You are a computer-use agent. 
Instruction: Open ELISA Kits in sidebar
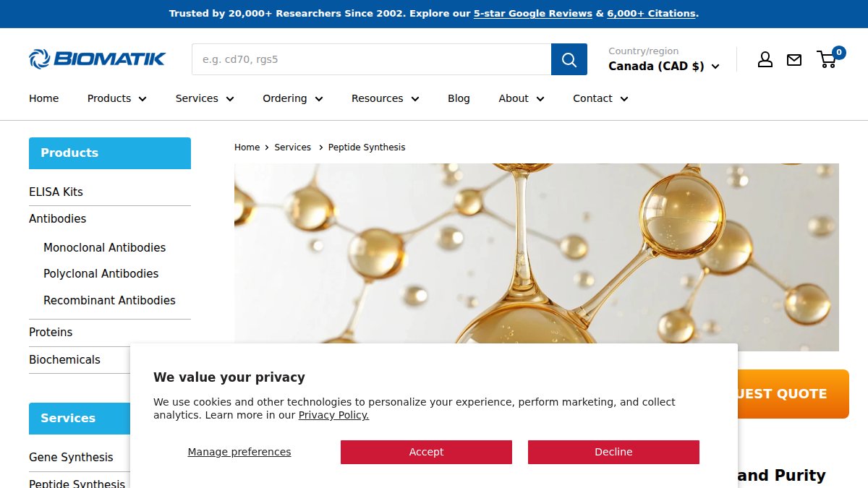tap(56, 192)
